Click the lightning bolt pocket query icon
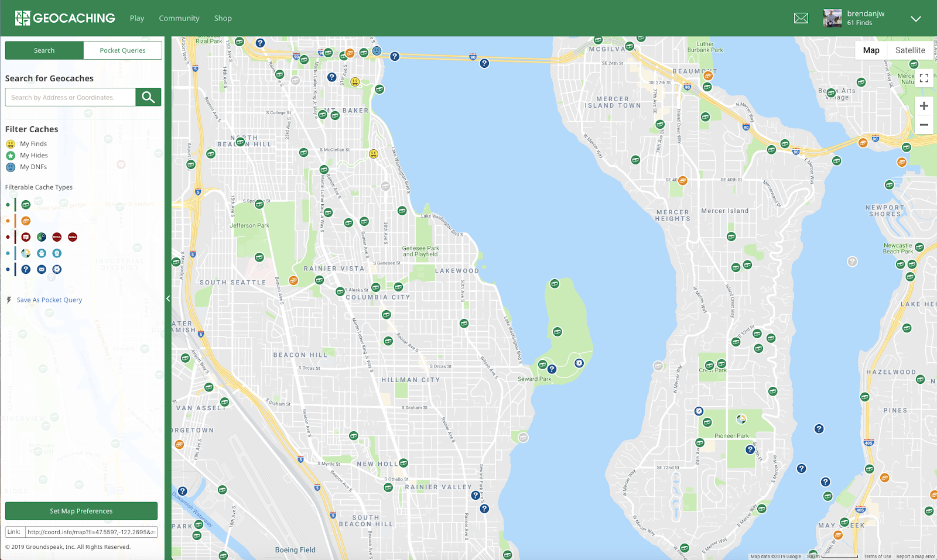937x560 pixels. [9, 300]
